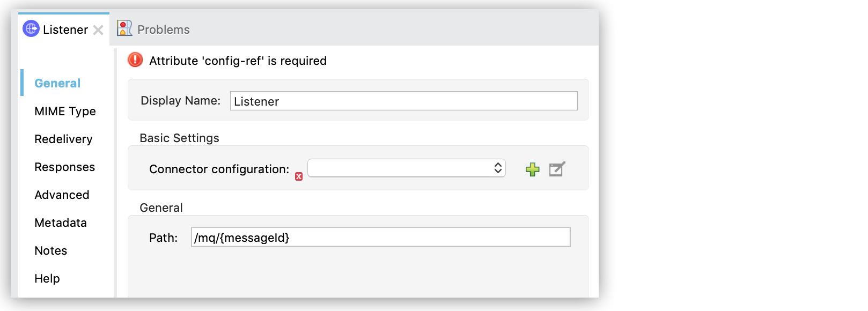View the Responses settings

64,167
